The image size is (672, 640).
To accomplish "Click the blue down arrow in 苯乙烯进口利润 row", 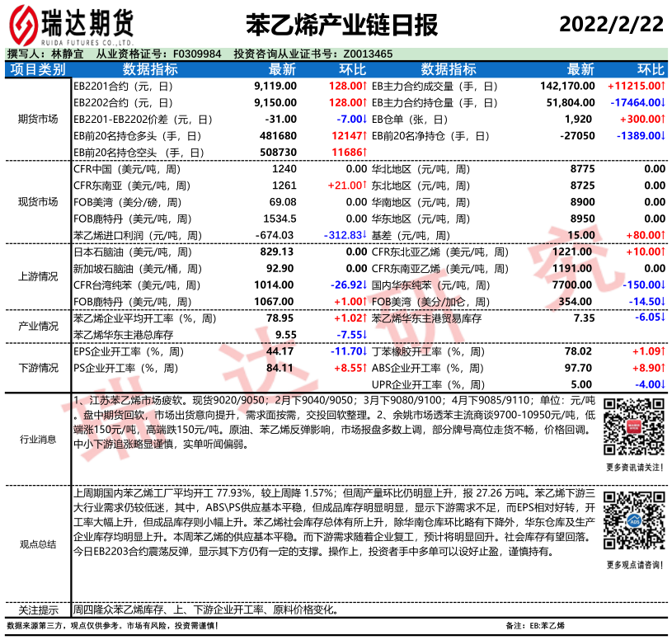I will (x=364, y=235).
